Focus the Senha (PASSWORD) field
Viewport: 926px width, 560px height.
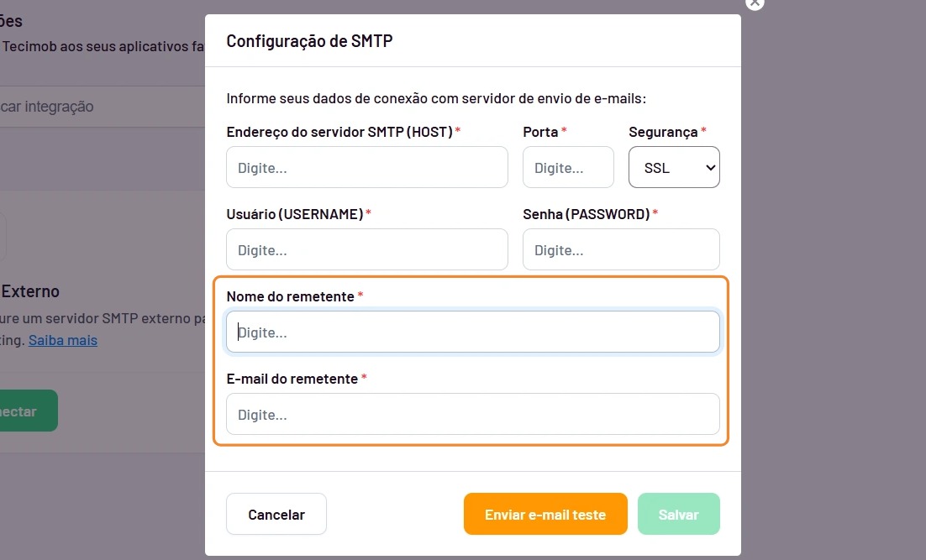pos(621,249)
